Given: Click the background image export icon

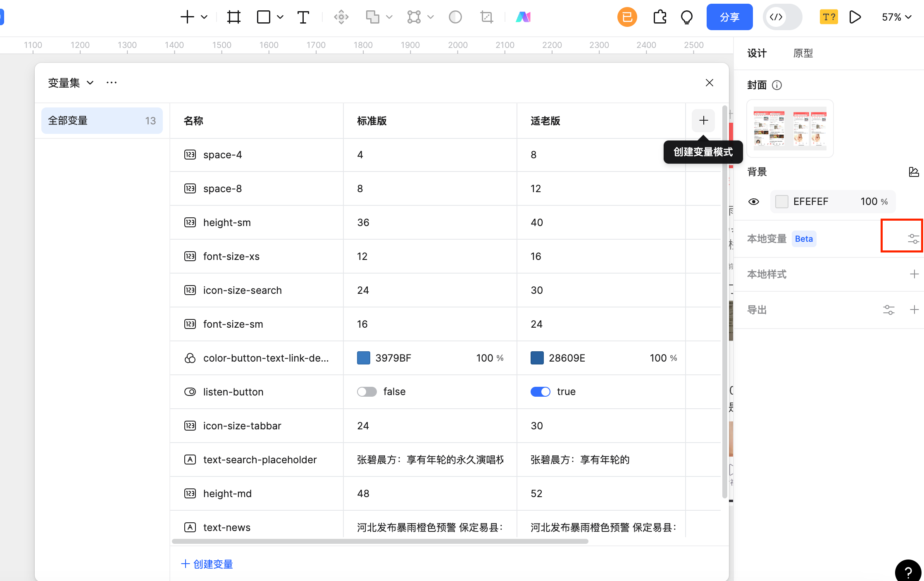Looking at the screenshot, I should pos(914,172).
